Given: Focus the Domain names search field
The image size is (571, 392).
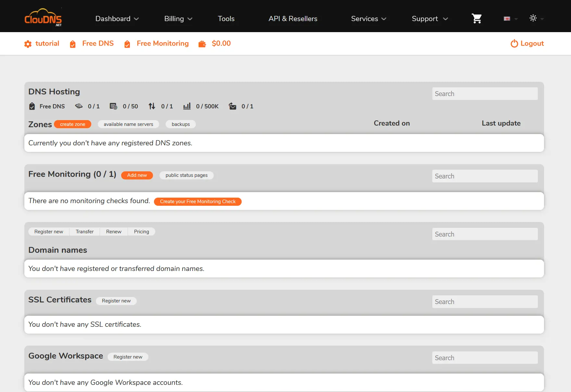Looking at the screenshot, I should point(485,234).
